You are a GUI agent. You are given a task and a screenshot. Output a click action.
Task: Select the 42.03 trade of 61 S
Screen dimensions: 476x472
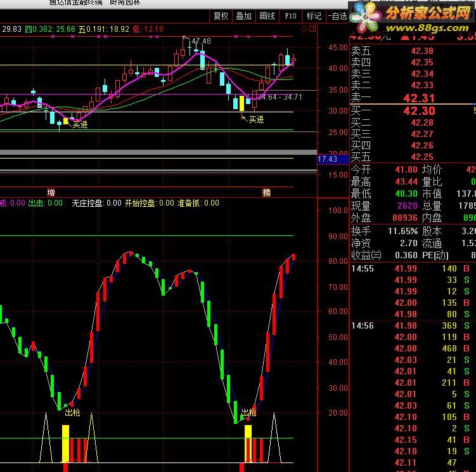[x=413, y=406]
